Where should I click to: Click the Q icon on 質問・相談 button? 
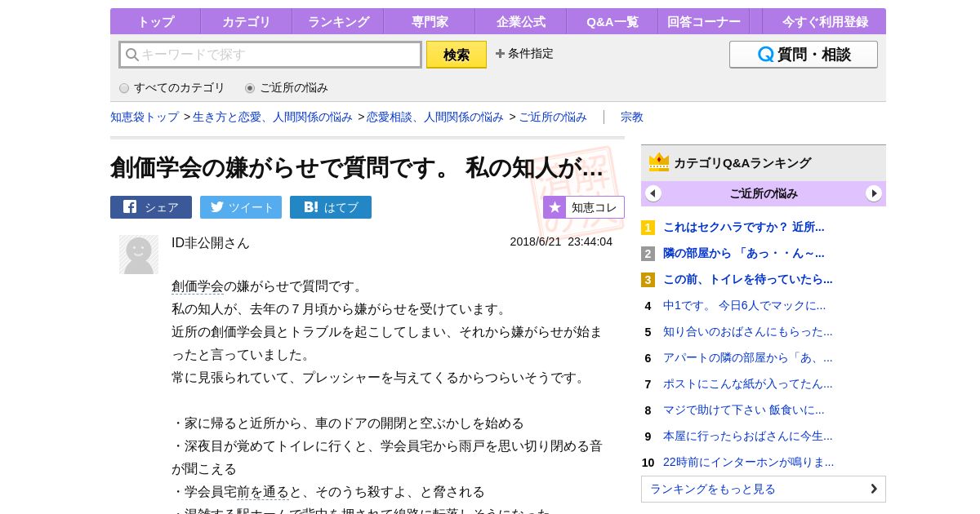pyautogui.click(x=766, y=55)
